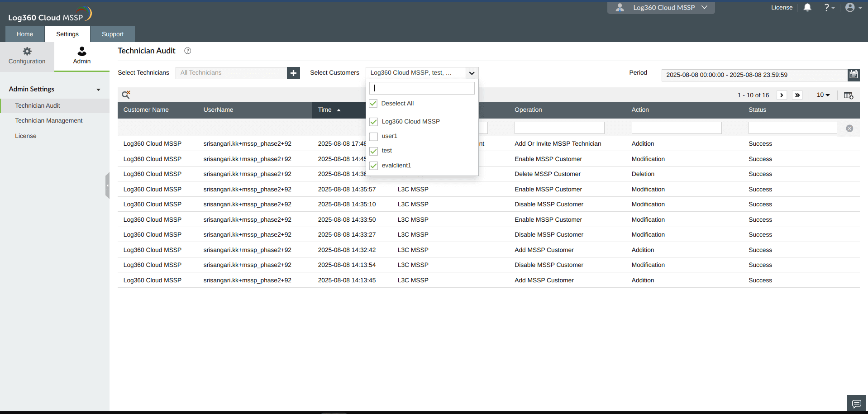Screen dimensions: 868x414
Task: Uncheck the Log360 Cloud MSSP customer
Action: coord(374,122)
